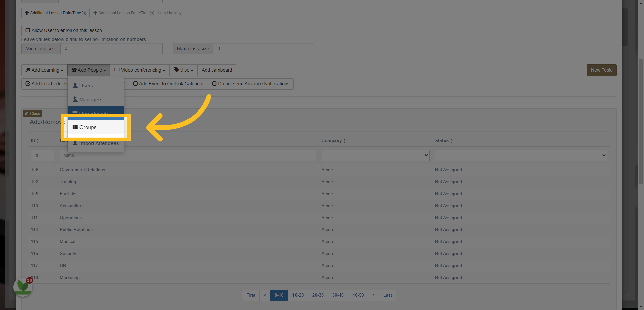644x310 pixels.
Task: Toggle Add Event to Outlook Calendar checkbox
Action: click(x=168, y=84)
